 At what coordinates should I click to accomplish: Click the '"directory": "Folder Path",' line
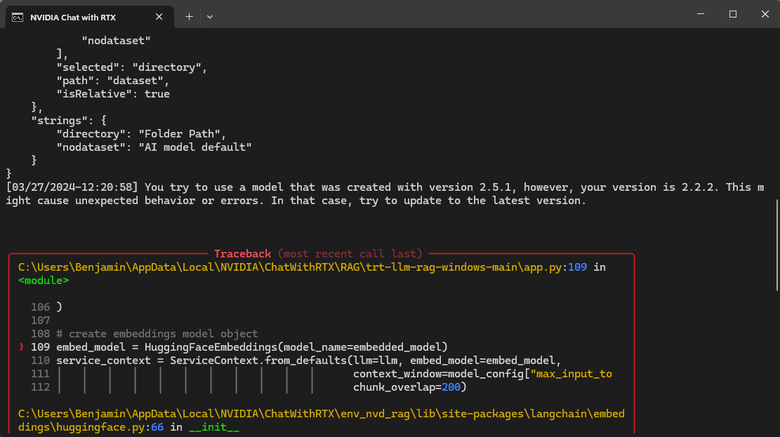[x=141, y=134]
